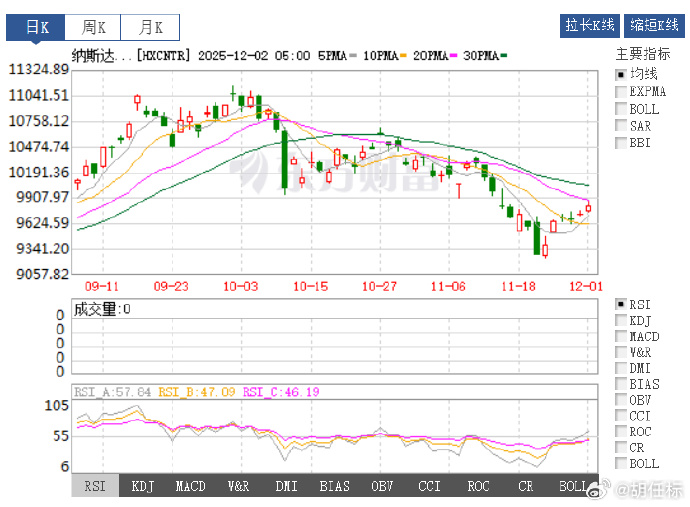The image size is (690, 507).
Task: Toggle the 均线 moving average checkbox
Action: (621, 74)
